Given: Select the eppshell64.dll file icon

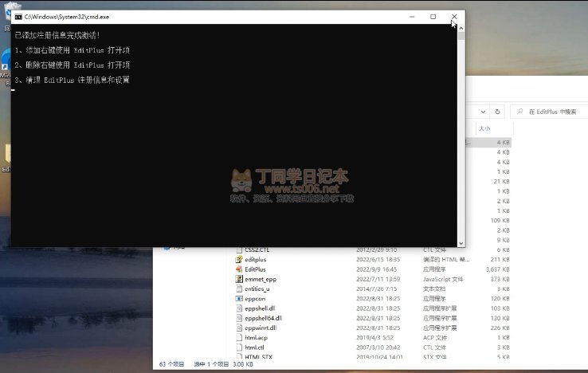Looking at the screenshot, I should [239, 318].
